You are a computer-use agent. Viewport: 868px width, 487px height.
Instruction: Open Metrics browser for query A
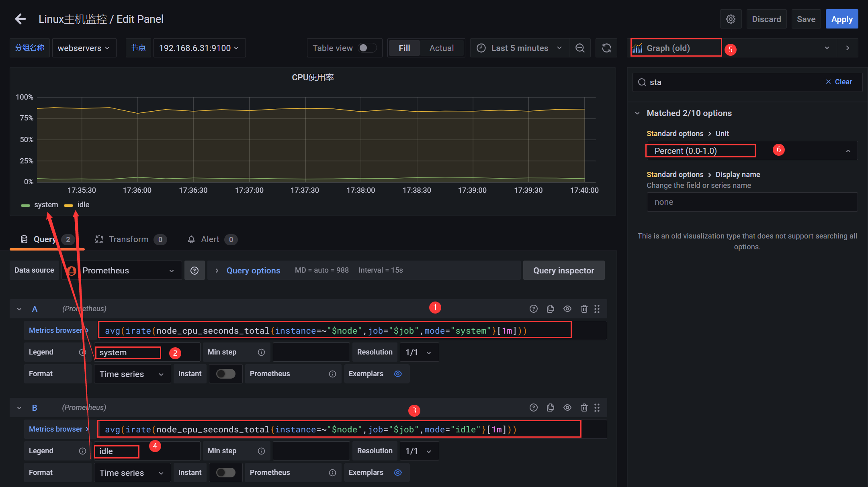(59, 330)
